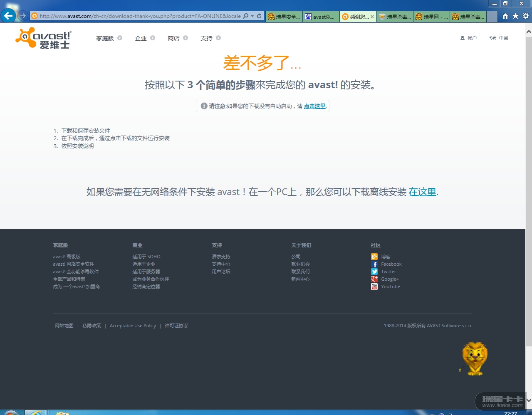Switch to the first 瑞星杀毒 browser tab
Screen dimensions: 532x415
395,17
